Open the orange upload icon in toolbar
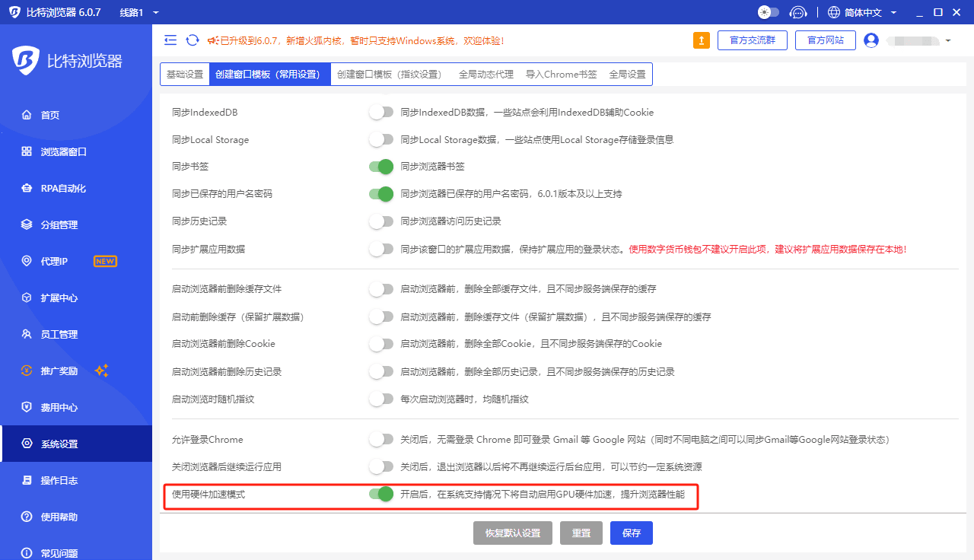Image resolution: width=974 pixels, height=560 pixels. pyautogui.click(x=701, y=39)
